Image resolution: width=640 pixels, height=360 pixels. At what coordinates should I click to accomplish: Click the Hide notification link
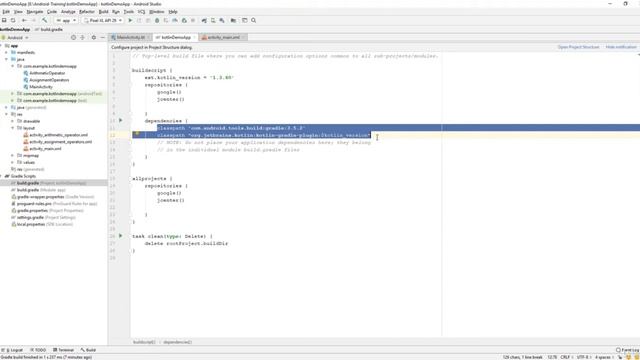(x=621, y=47)
